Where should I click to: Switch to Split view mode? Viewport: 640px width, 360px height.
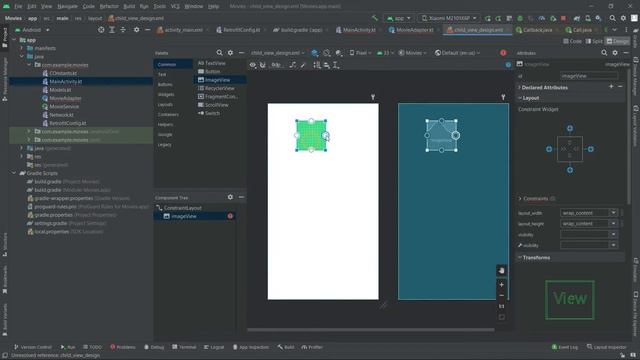[594, 41]
